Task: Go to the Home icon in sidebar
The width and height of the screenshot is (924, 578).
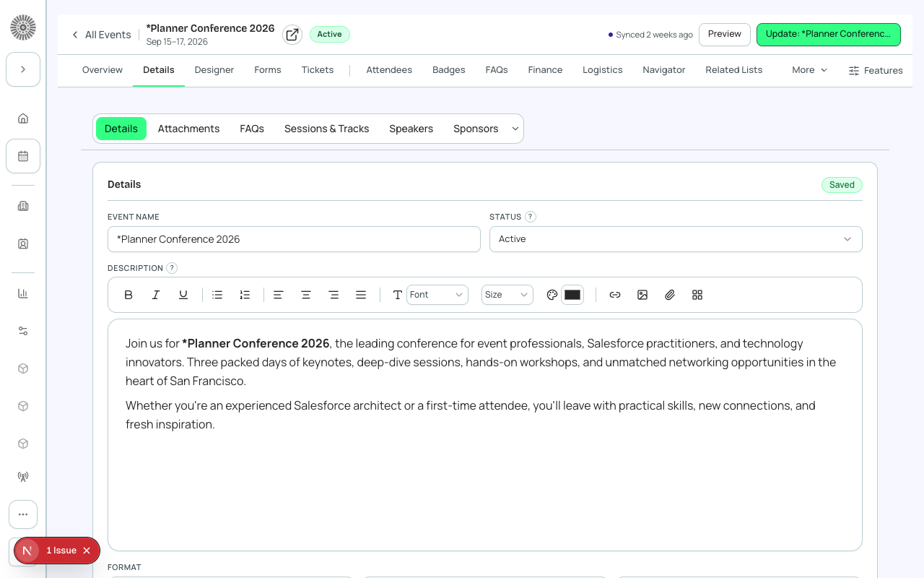Action: pos(23,118)
